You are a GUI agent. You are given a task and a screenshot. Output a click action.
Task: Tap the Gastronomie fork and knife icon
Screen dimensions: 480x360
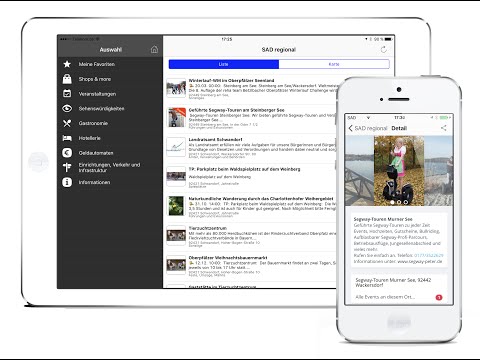point(67,123)
